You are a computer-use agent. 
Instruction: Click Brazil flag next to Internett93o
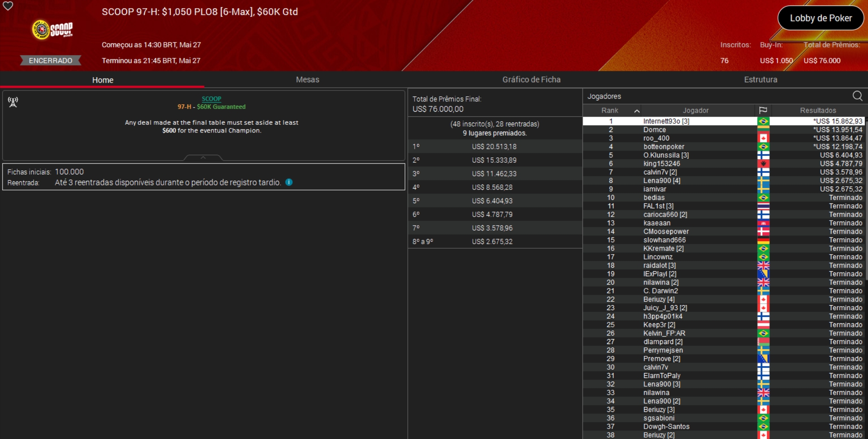point(763,121)
